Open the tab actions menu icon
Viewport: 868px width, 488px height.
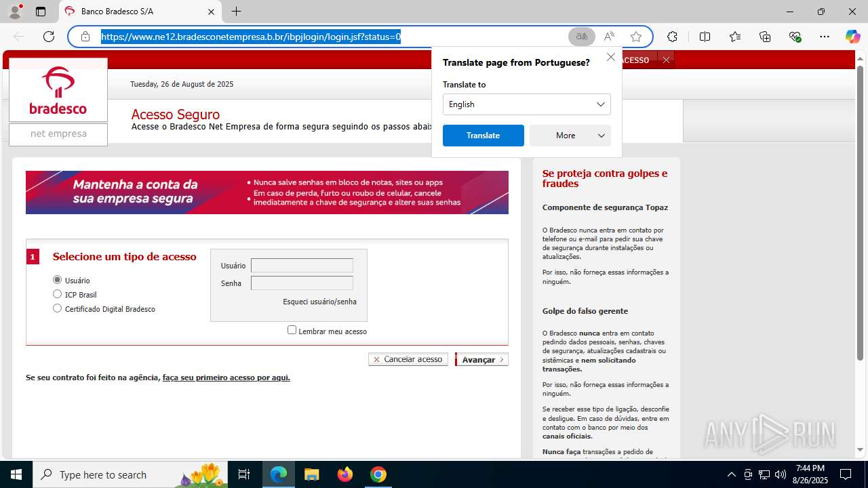click(41, 12)
